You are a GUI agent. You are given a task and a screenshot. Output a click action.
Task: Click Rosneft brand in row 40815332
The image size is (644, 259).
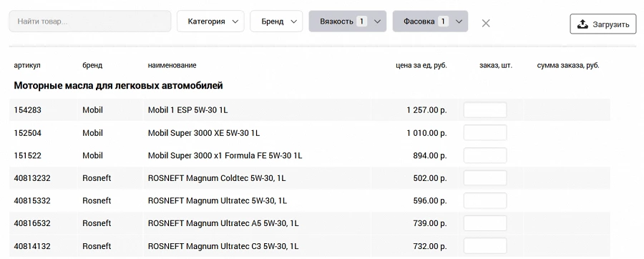pyautogui.click(x=97, y=201)
